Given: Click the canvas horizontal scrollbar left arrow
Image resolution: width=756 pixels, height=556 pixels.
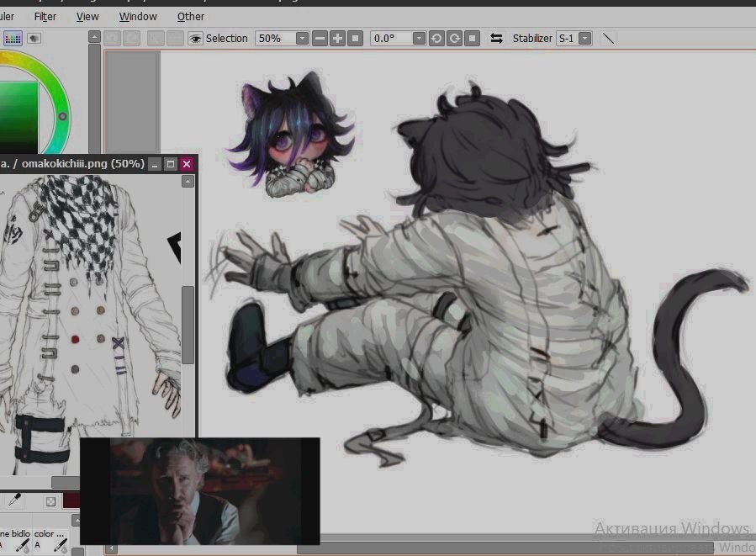Looking at the screenshot, I should (111, 548).
